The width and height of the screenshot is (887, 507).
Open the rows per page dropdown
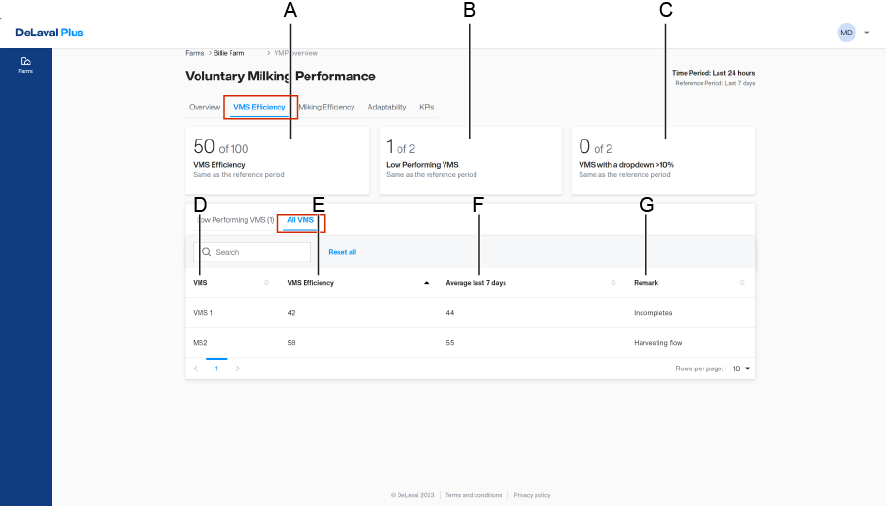point(741,368)
